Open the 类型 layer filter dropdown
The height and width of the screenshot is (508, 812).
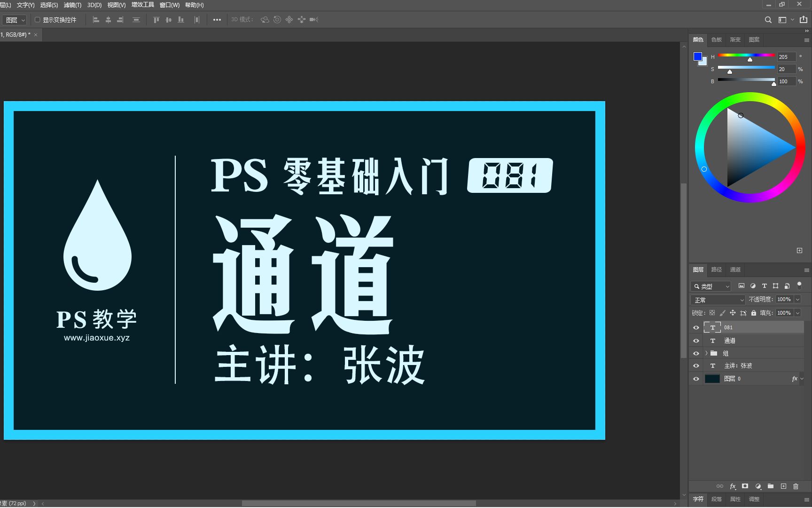(x=711, y=286)
